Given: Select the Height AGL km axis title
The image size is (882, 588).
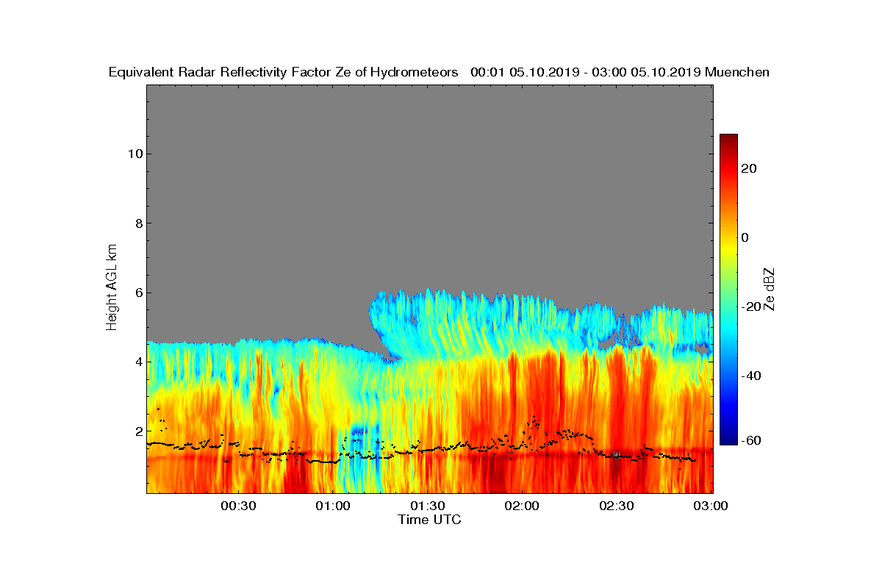Looking at the screenshot, I should click(x=112, y=288).
